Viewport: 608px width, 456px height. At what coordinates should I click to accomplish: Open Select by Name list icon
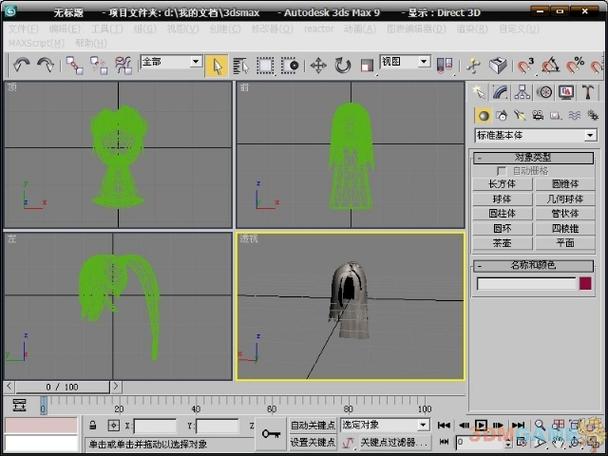coord(240,66)
